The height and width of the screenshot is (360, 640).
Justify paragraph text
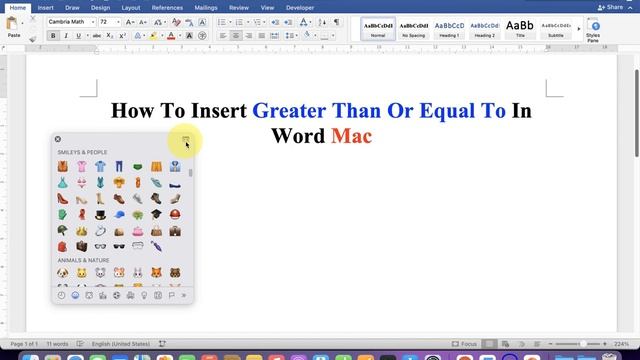[262, 36]
